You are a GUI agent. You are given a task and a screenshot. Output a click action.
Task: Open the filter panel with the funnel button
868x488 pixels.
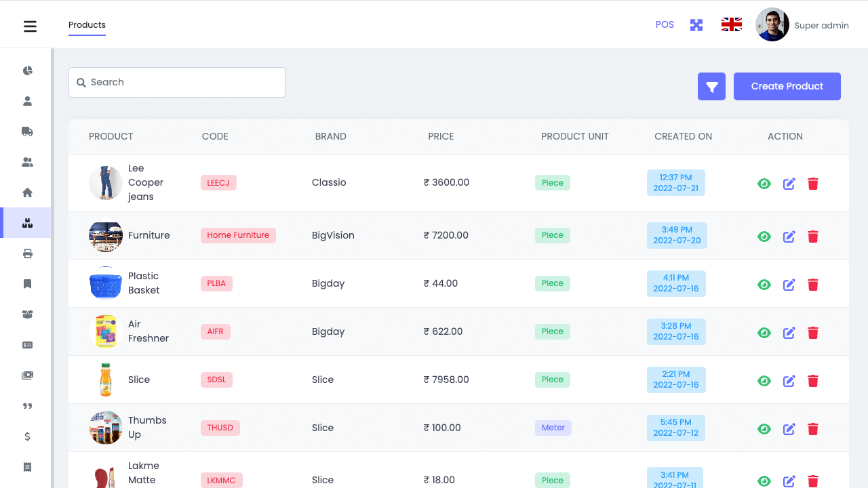(711, 86)
